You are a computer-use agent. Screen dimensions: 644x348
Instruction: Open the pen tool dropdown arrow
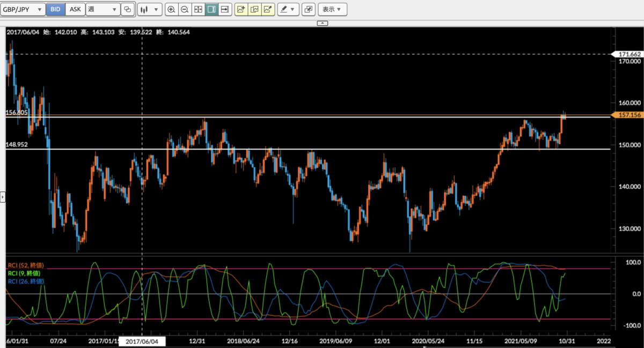[293, 9]
